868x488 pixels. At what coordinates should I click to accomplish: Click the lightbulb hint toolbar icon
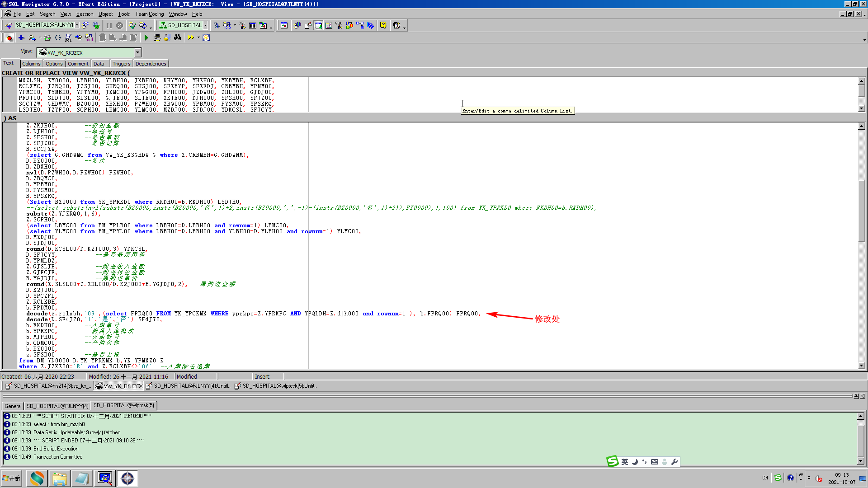206,38
